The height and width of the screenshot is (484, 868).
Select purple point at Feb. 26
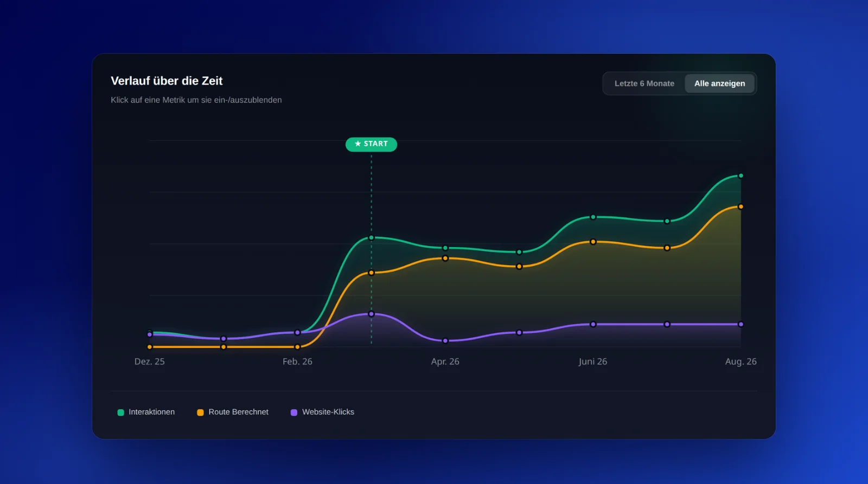(297, 332)
